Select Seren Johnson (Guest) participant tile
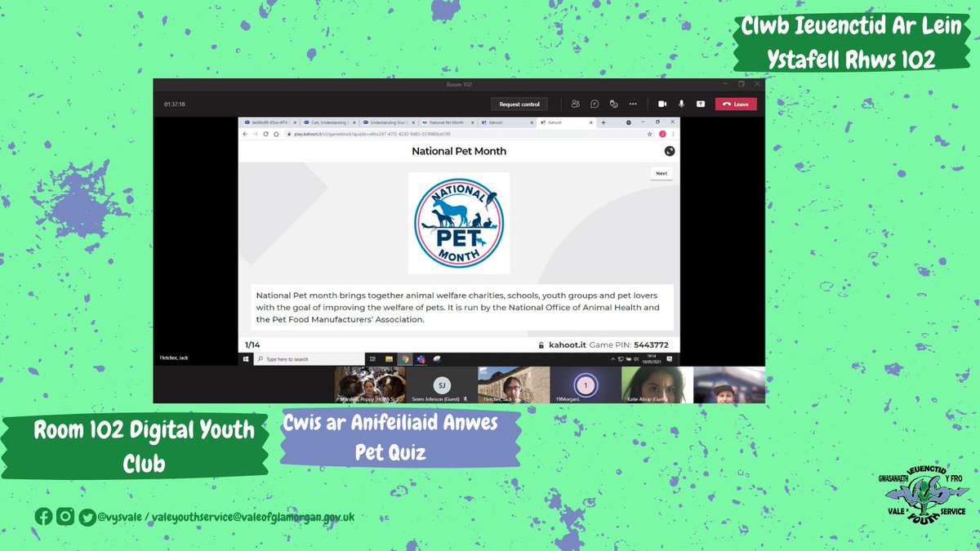This screenshot has height=551, width=980. (442, 384)
